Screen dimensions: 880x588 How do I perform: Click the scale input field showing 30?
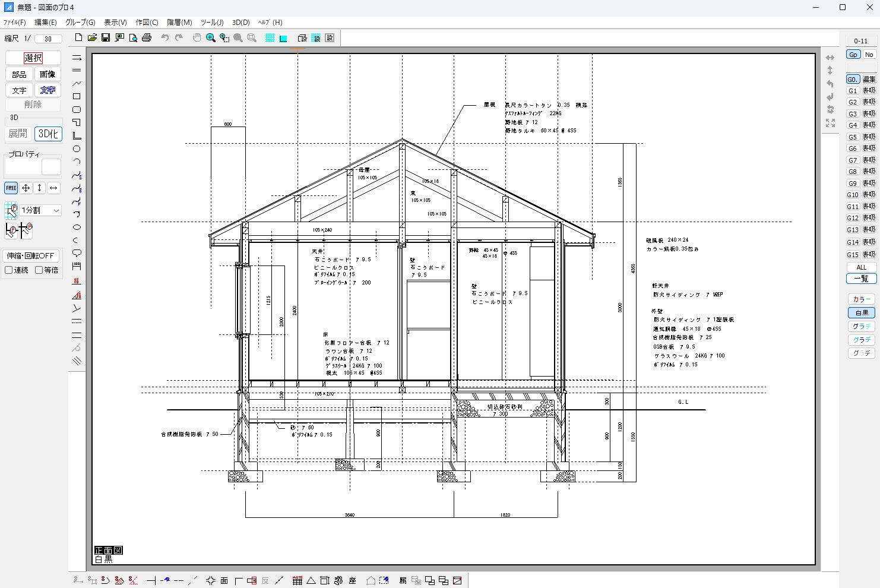48,39
